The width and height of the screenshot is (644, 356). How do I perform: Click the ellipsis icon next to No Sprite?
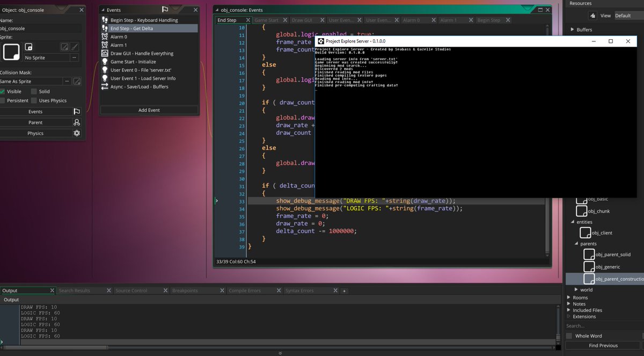click(75, 57)
